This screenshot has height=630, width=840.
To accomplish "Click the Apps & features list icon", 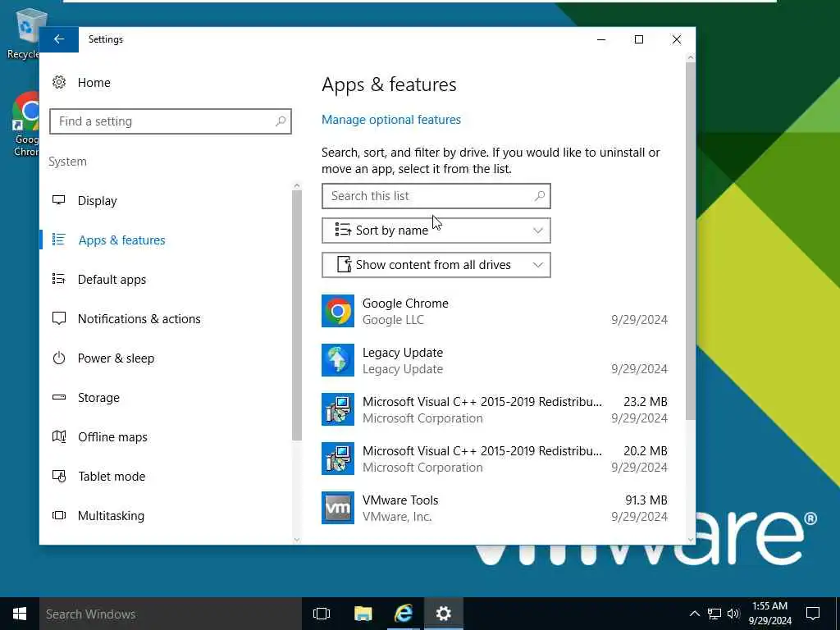I will click(59, 240).
